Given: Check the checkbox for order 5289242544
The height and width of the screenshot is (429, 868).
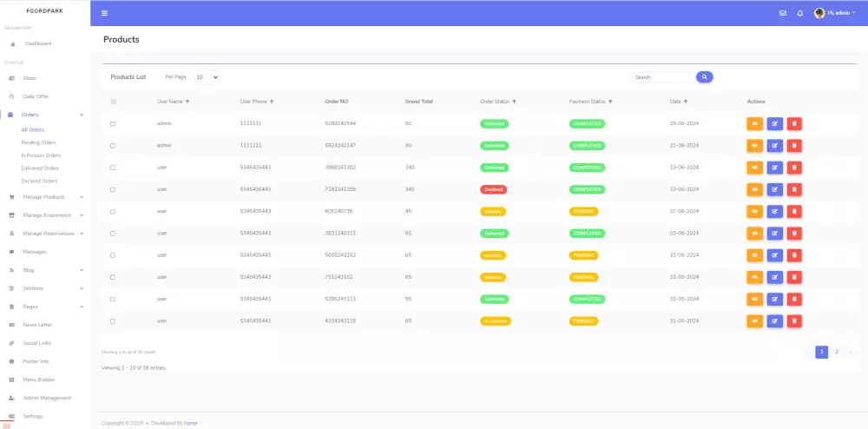Looking at the screenshot, I should pos(113,123).
